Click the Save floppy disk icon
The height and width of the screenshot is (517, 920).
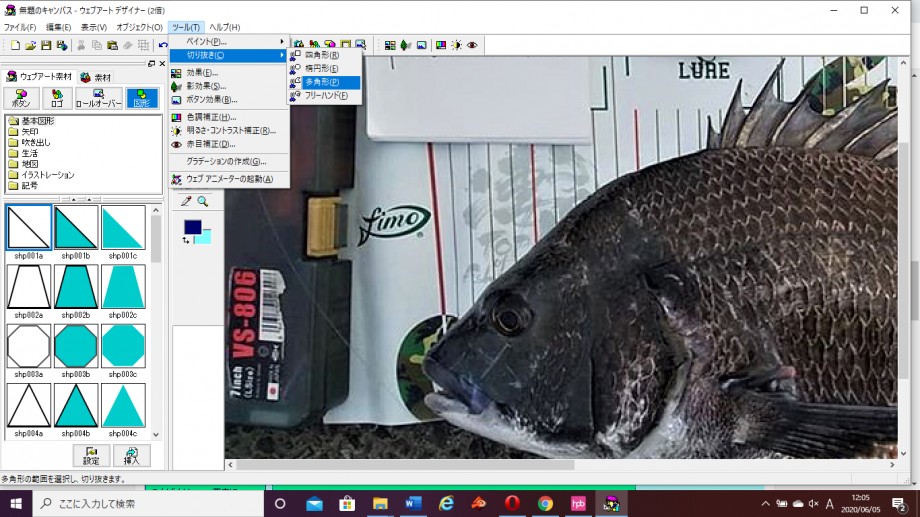[x=46, y=45]
